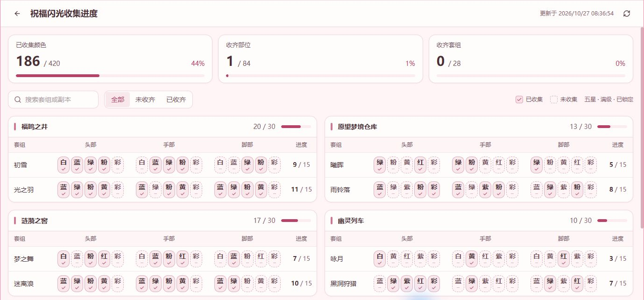Toggle 曦晖 头部 红 color chip
This screenshot has width=644, height=300.
(x=420, y=165)
